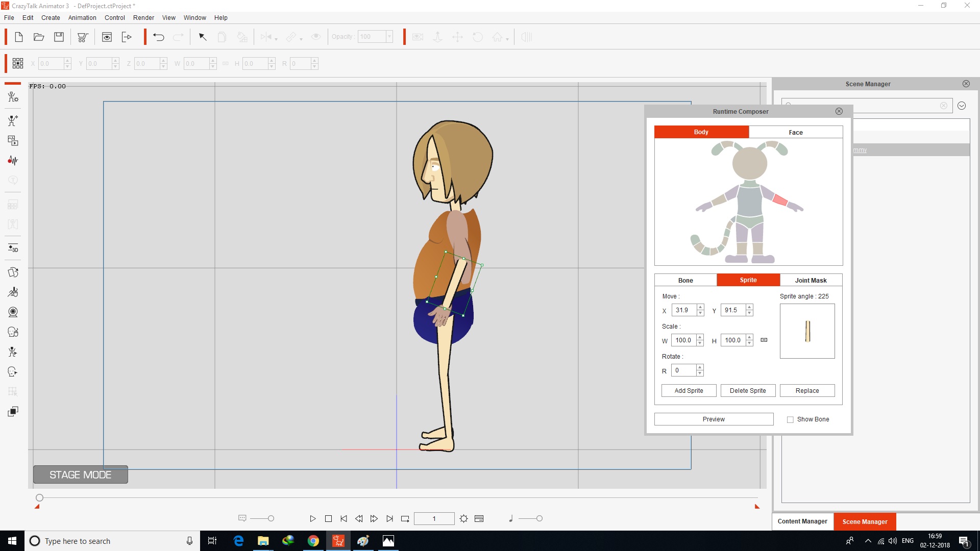Click the Type here to search box
The width and height of the screenshot is (980, 551).
tap(111, 541)
